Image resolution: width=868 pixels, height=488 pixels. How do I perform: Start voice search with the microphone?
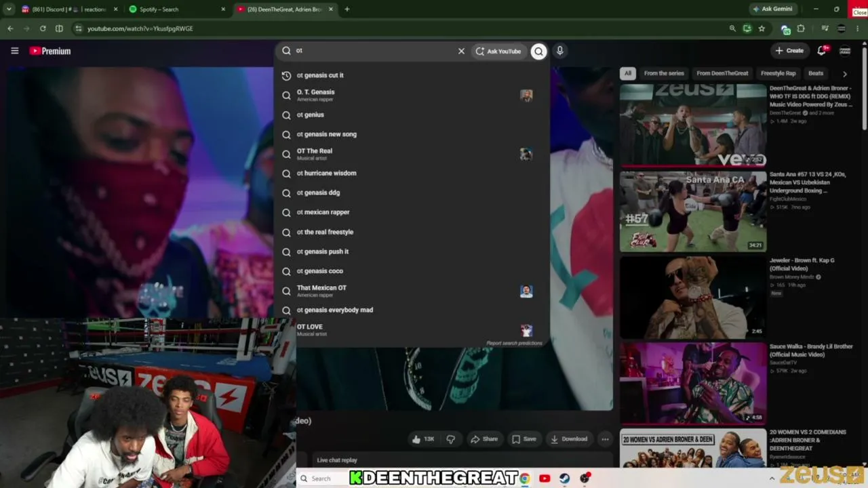tap(559, 51)
